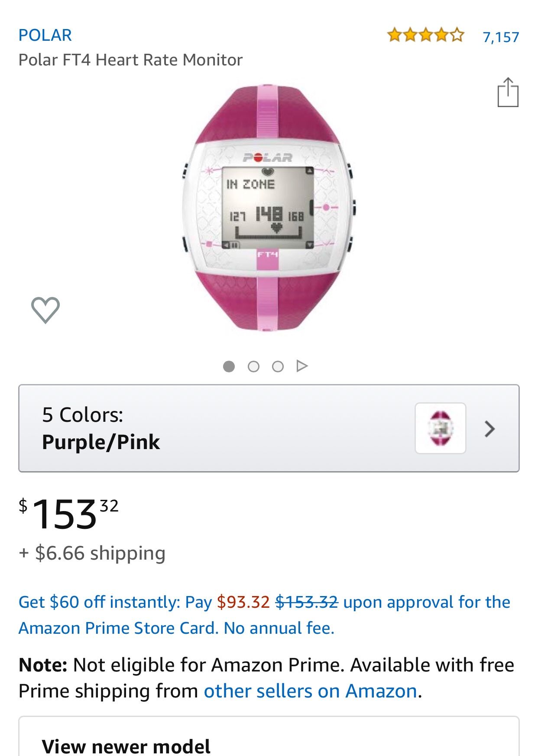Add item to wish list heart

(x=45, y=310)
